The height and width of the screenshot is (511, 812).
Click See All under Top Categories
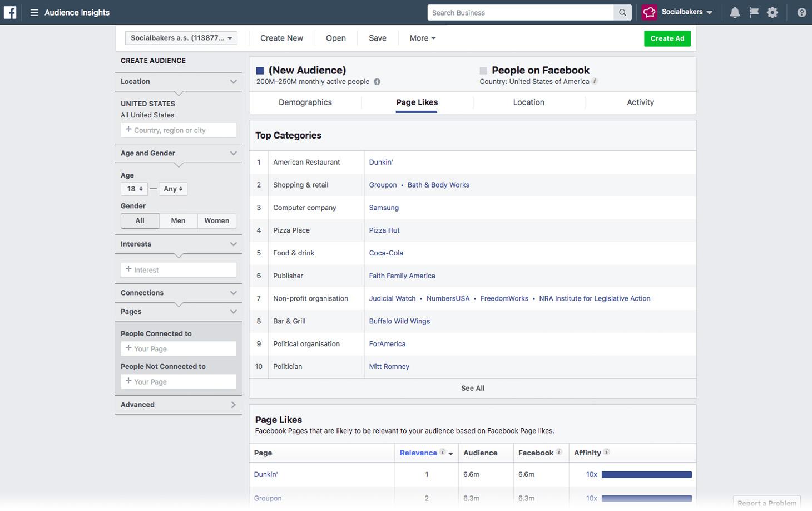pos(472,388)
